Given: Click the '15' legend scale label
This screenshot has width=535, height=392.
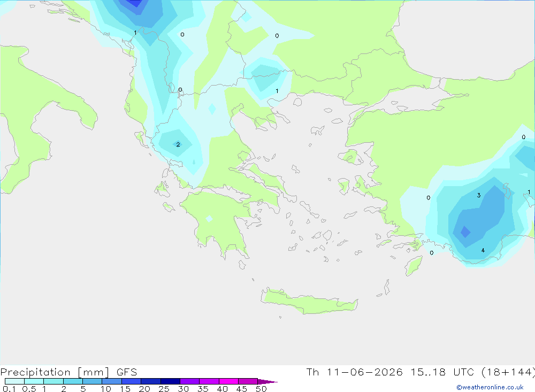Looking at the screenshot, I should (125, 389).
